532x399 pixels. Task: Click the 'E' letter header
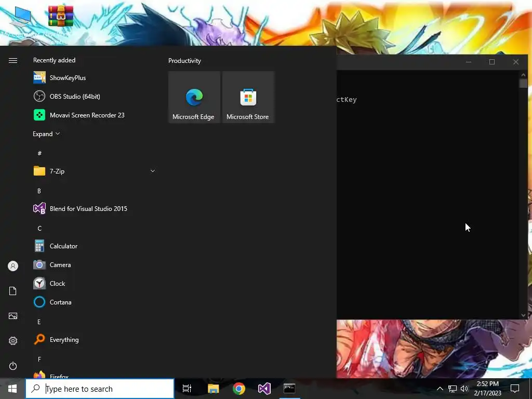tap(39, 322)
